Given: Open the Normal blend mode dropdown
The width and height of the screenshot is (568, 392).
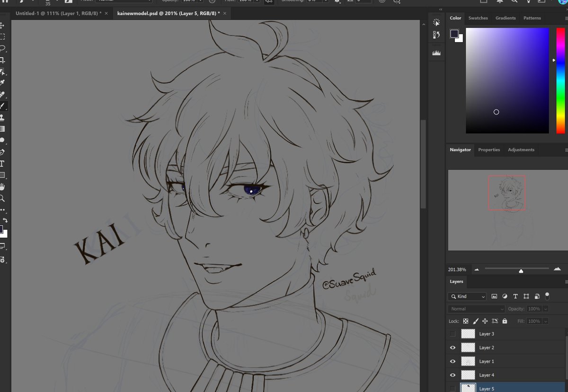Looking at the screenshot, I should click(x=476, y=309).
